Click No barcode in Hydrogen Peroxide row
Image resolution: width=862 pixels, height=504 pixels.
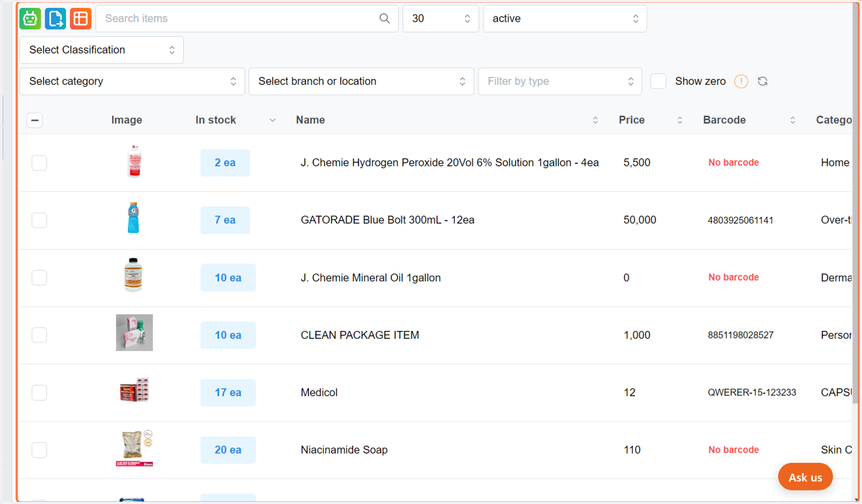tap(733, 163)
